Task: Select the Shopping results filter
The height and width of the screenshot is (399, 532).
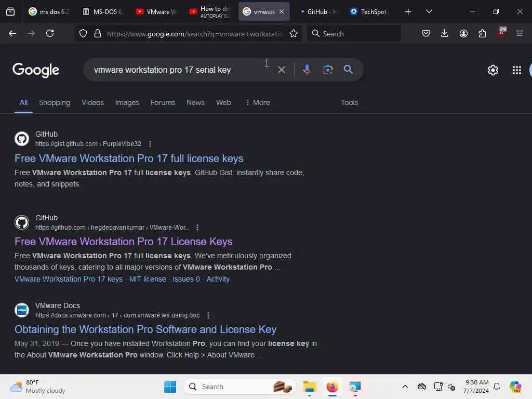Action: click(55, 102)
